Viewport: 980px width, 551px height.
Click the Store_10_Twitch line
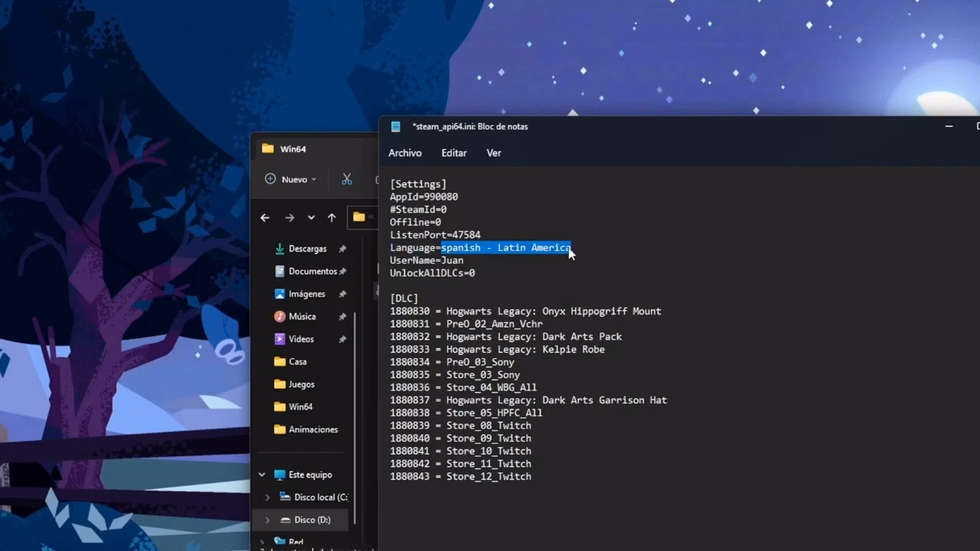pos(461,452)
